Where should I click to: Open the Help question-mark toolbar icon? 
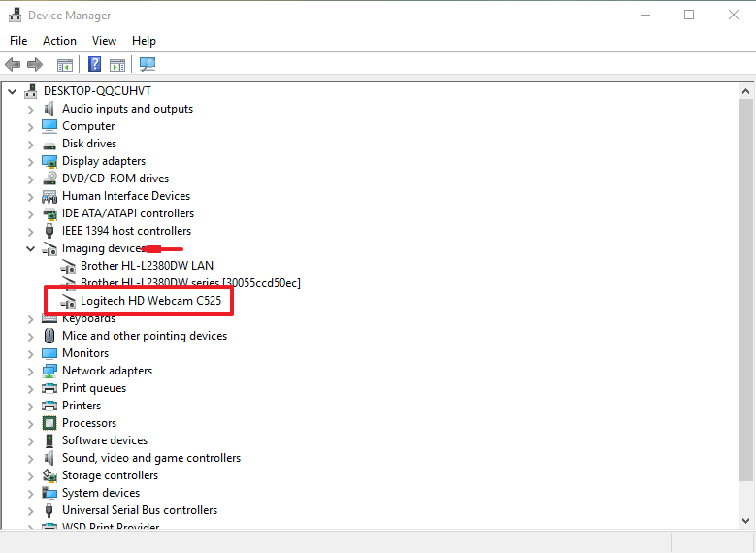point(94,64)
